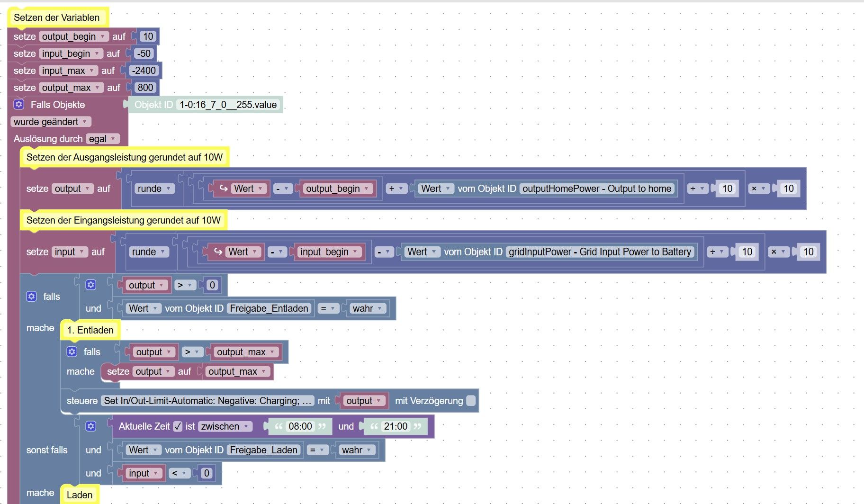The height and width of the screenshot is (504, 864).
Task: Change the minus operator before output_begin
Action: click(282, 189)
